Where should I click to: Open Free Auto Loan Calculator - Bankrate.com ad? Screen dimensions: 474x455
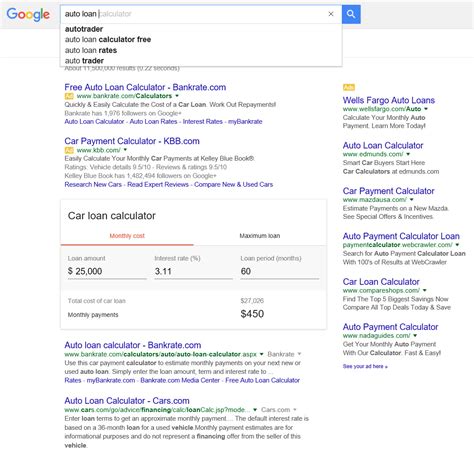click(x=145, y=87)
